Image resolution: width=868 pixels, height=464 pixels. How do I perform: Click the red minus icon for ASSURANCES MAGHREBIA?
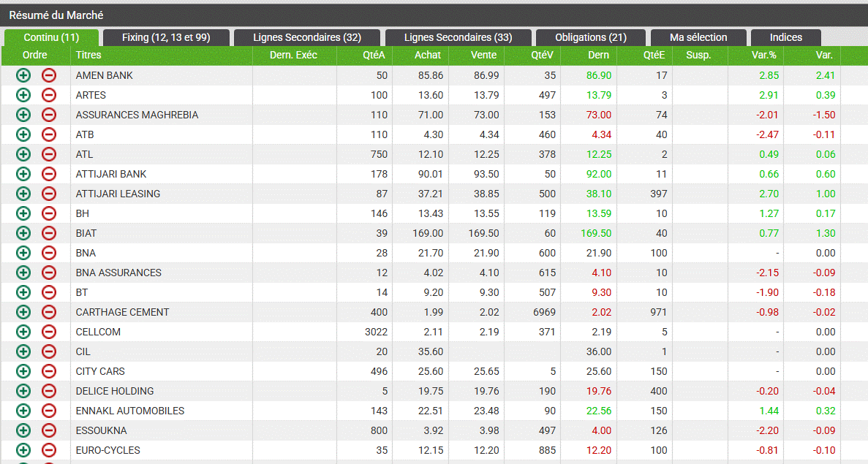(49, 115)
